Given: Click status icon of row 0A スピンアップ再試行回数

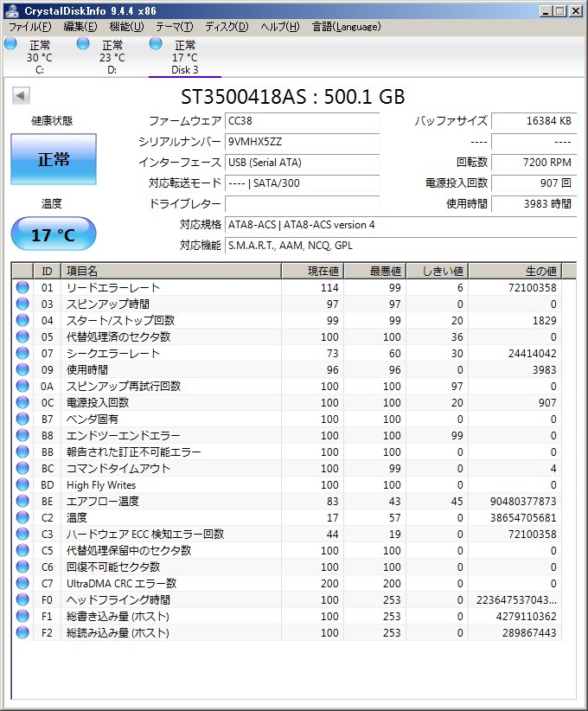Looking at the screenshot, I should [22, 386].
